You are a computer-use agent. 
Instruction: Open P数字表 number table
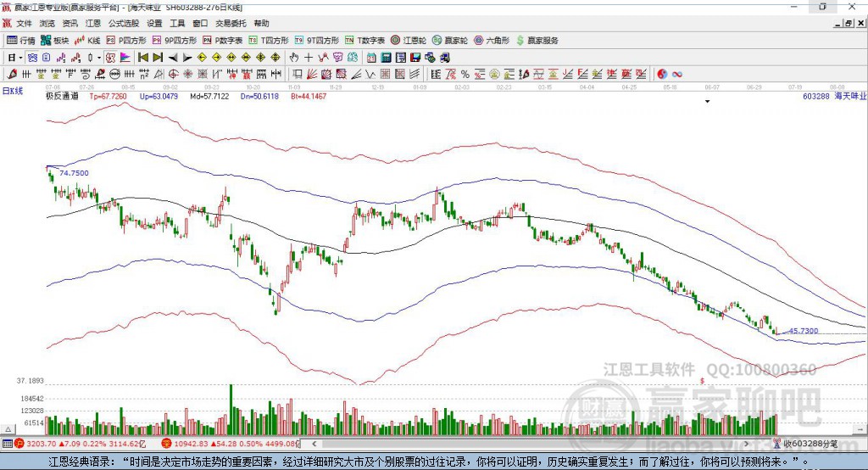(223, 41)
